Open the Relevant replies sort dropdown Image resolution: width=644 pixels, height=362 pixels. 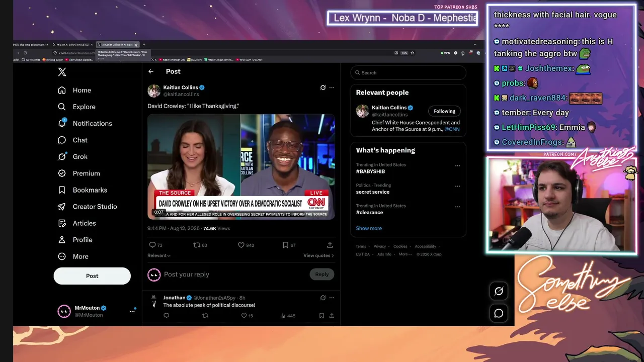159,255
